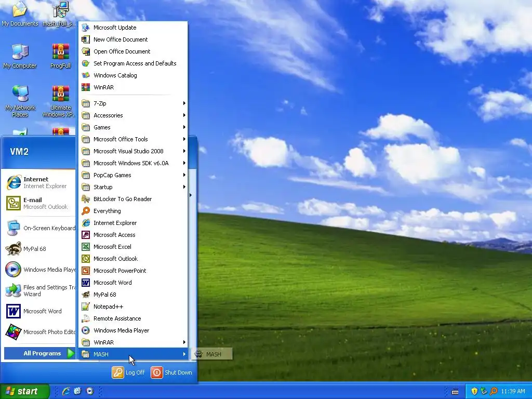Open Microsoft Word from Start recent list
The width and height of the screenshot is (532, 399).
[x=39, y=311]
